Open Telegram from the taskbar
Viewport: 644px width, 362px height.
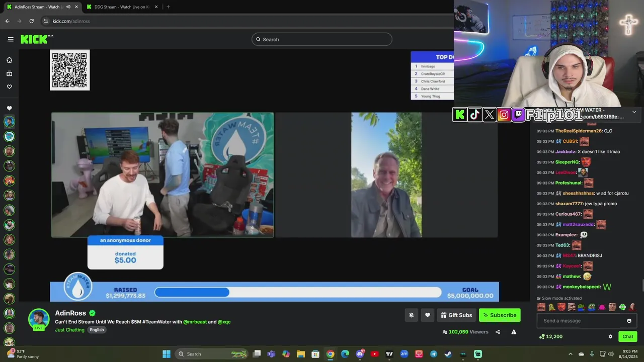pos(433,354)
